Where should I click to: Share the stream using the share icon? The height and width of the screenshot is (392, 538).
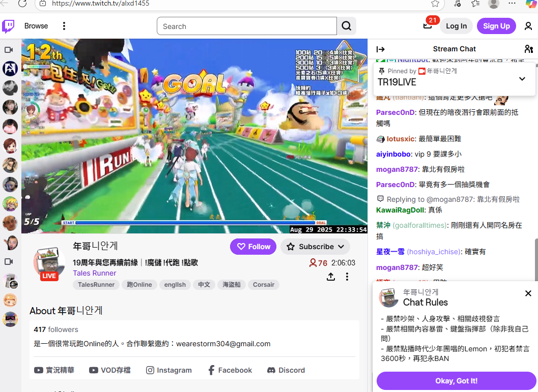click(331, 277)
